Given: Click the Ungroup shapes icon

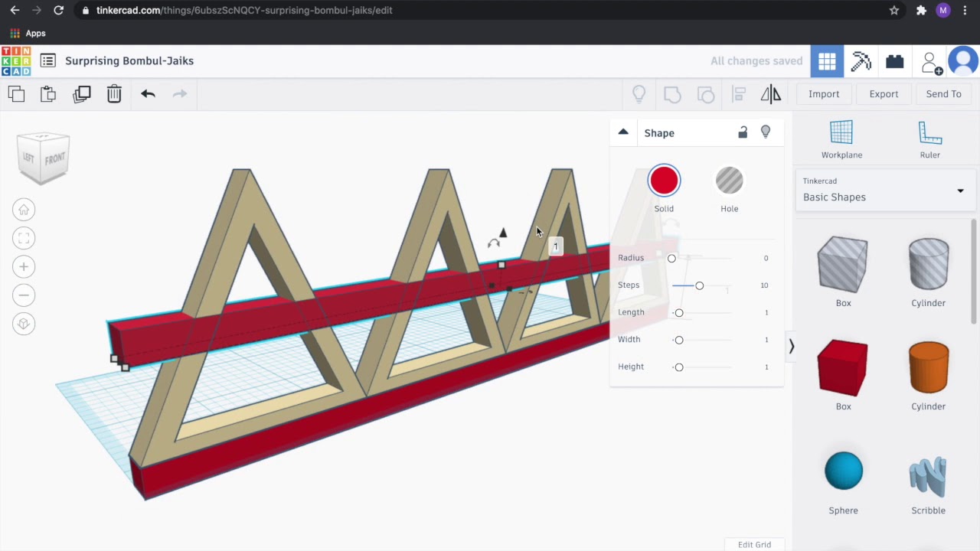Looking at the screenshot, I should coord(706,94).
